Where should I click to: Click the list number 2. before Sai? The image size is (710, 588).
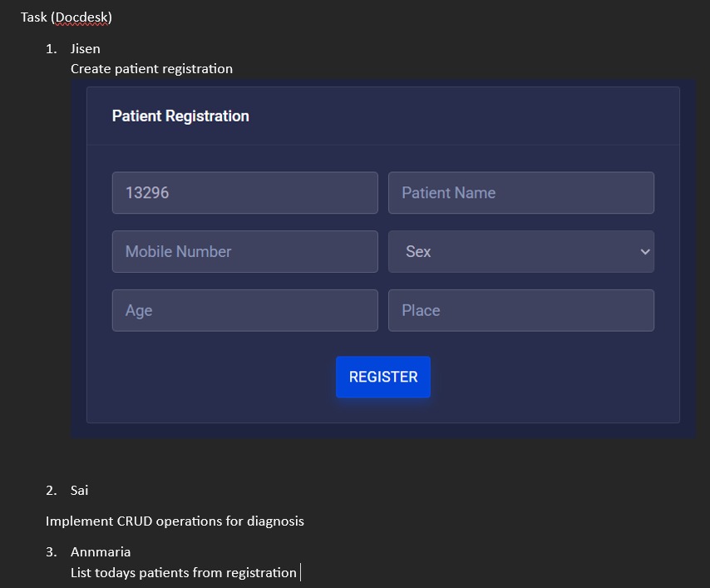[52, 491]
